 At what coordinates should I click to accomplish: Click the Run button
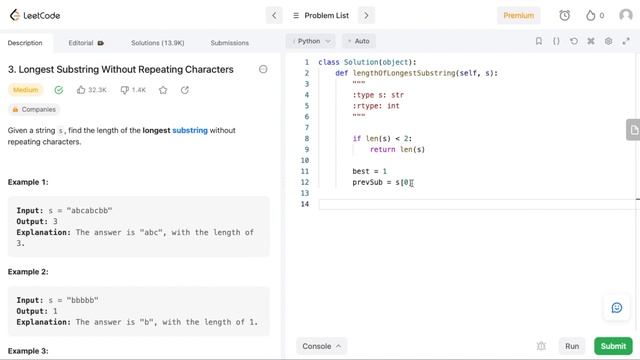click(x=572, y=346)
